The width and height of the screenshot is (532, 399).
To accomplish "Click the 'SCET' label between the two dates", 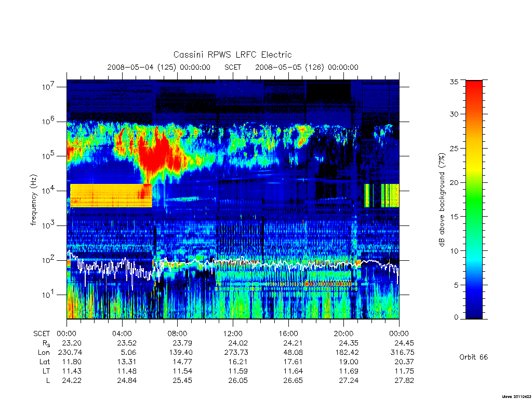I will (x=233, y=67).
